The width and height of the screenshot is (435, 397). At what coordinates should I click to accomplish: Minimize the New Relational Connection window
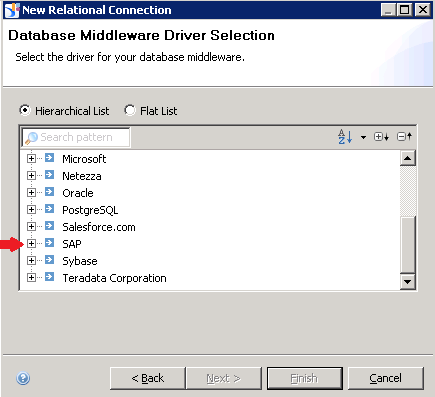tap(388, 10)
